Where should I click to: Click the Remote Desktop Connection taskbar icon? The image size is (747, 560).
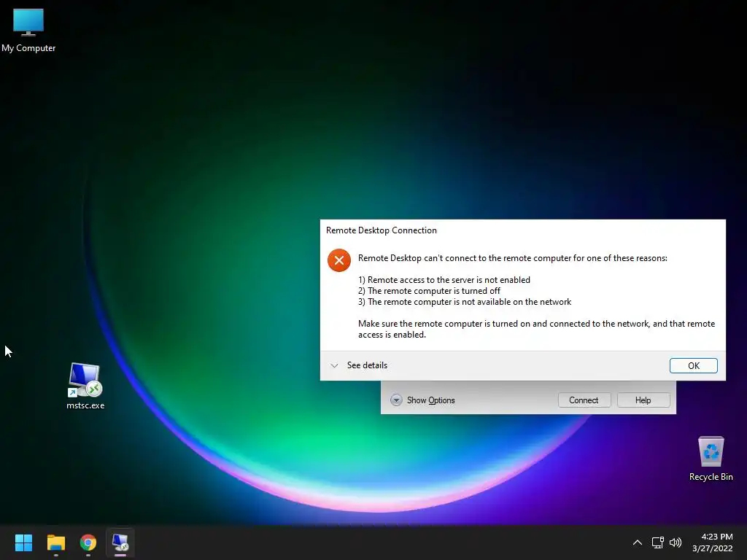120,542
